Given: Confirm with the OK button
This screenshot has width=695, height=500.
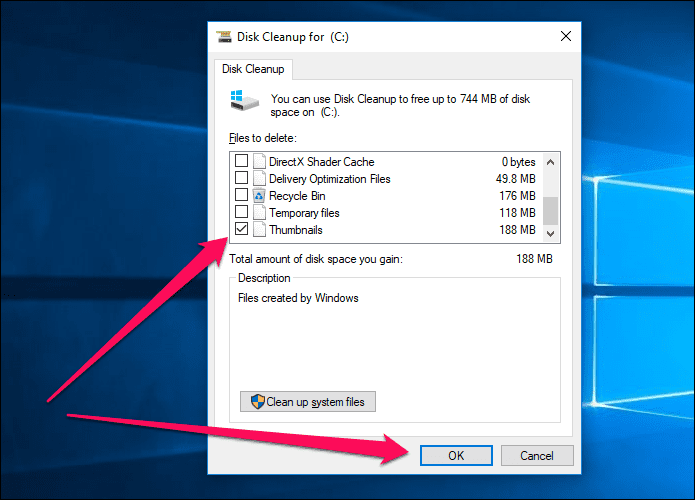Looking at the screenshot, I should click(x=456, y=455).
